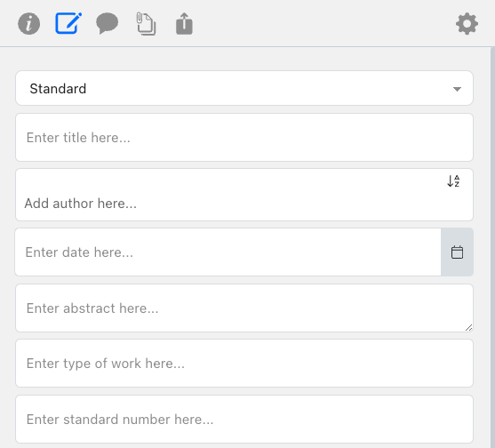Select the edit details pencil icon
This screenshot has height=448, width=495.
[68, 23]
